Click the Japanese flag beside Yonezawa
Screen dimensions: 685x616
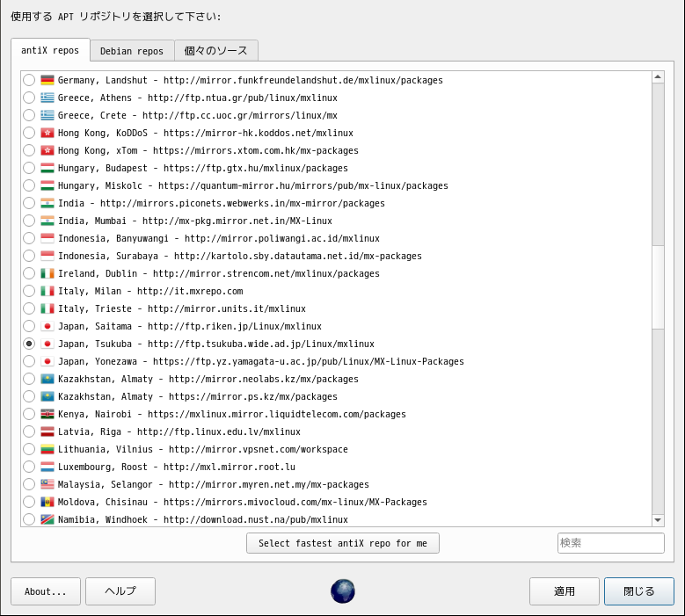pos(47,361)
